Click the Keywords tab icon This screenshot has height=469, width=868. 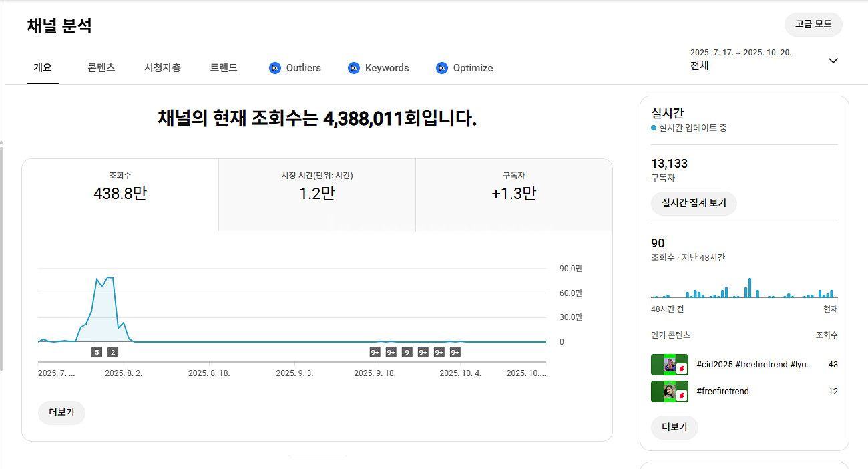(x=354, y=68)
